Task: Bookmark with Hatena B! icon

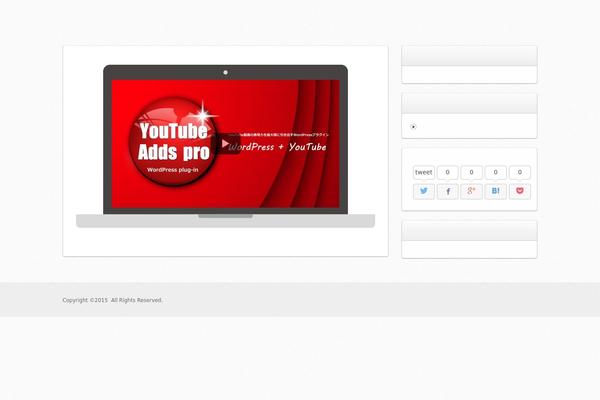Action: click(496, 191)
